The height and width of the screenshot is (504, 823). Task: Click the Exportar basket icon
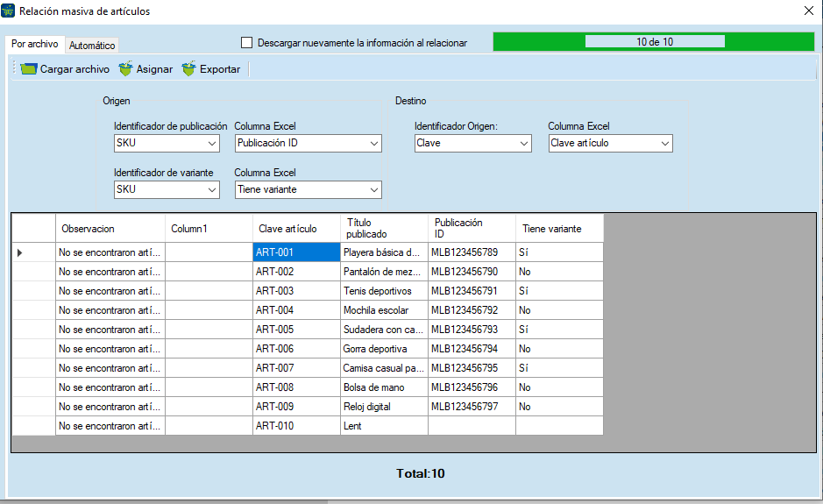pyautogui.click(x=188, y=68)
